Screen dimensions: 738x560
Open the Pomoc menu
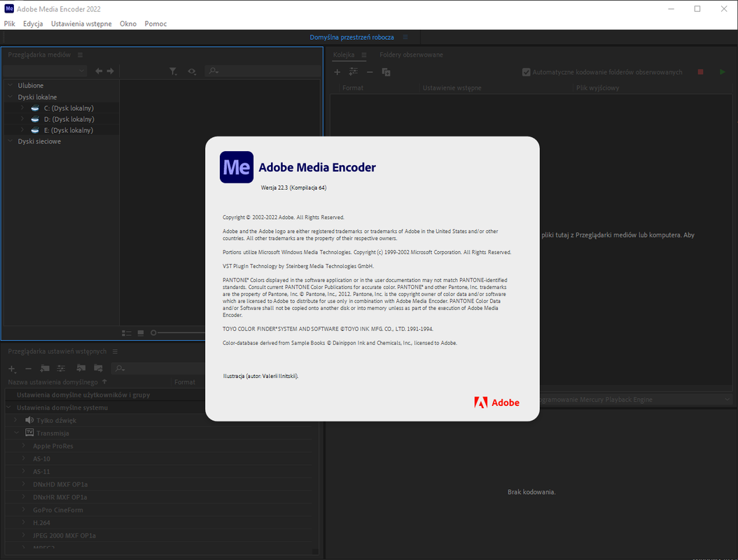155,24
